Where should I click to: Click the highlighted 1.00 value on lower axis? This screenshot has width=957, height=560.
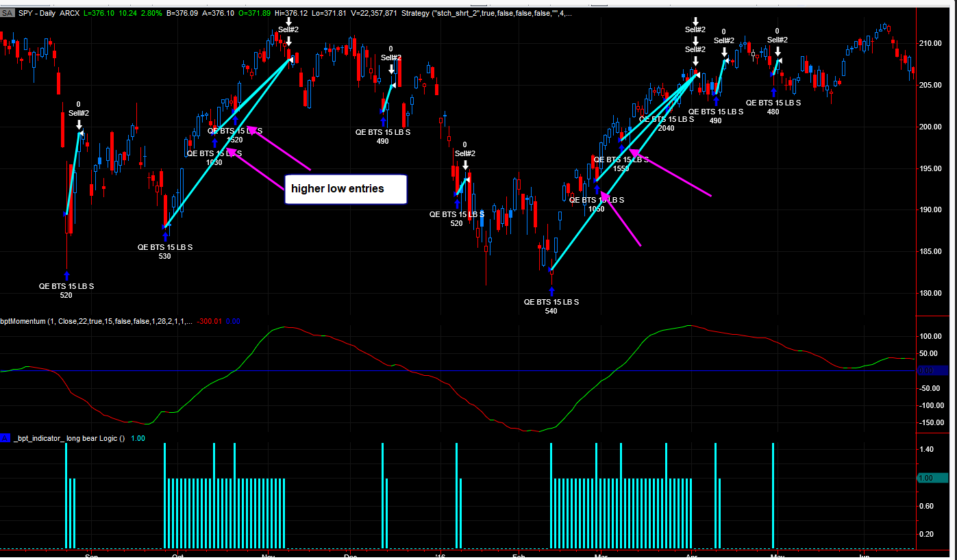tap(932, 478)
